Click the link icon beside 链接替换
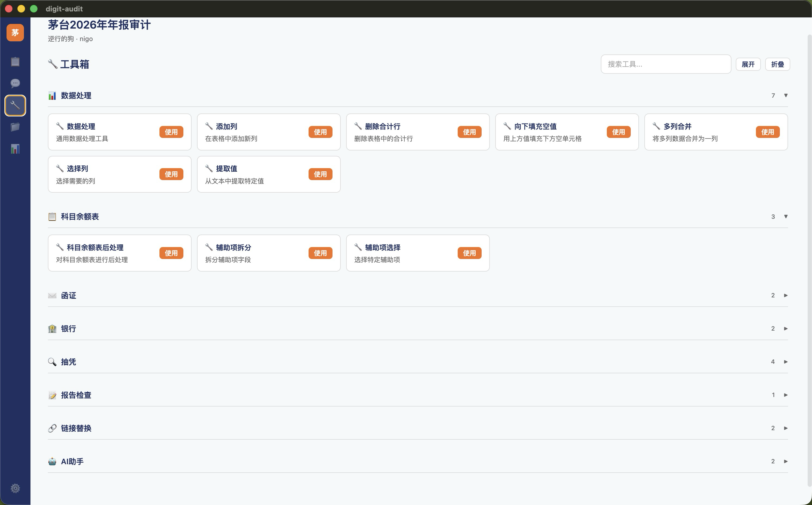The height and width of the screenshot is (505, 812). click(52, 428)
